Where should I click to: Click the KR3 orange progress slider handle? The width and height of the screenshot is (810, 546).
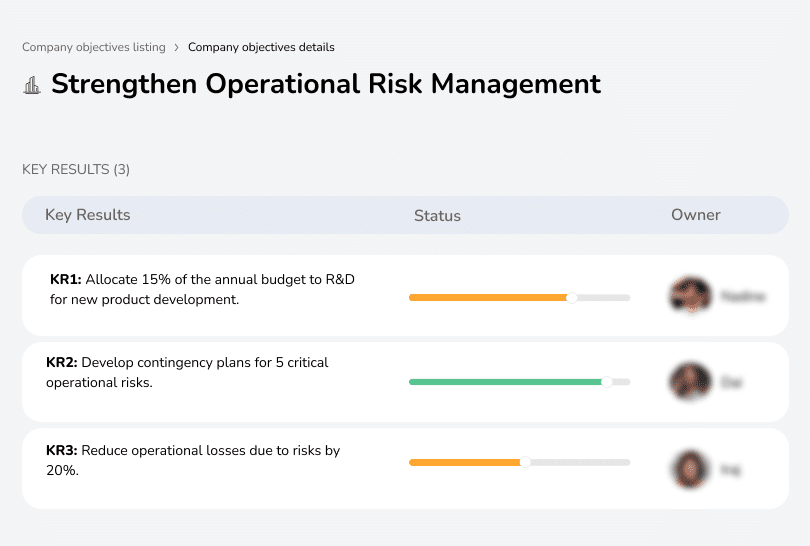(525, 462)
